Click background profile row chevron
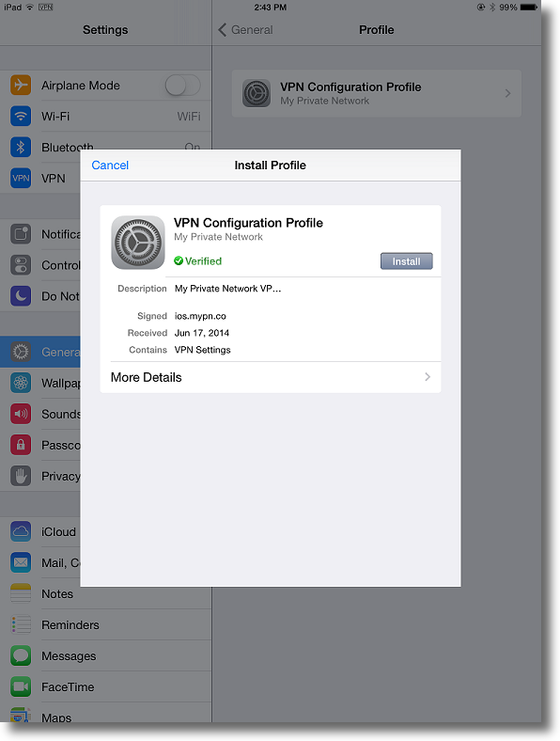This screenshot has width=560, height=741. coord(507,94)
